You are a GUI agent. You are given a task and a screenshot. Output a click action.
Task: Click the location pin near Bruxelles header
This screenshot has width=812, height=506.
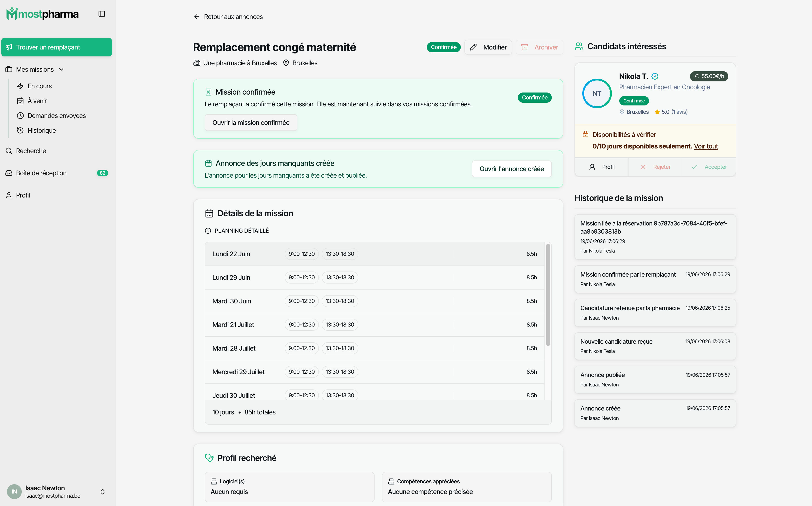286,63
